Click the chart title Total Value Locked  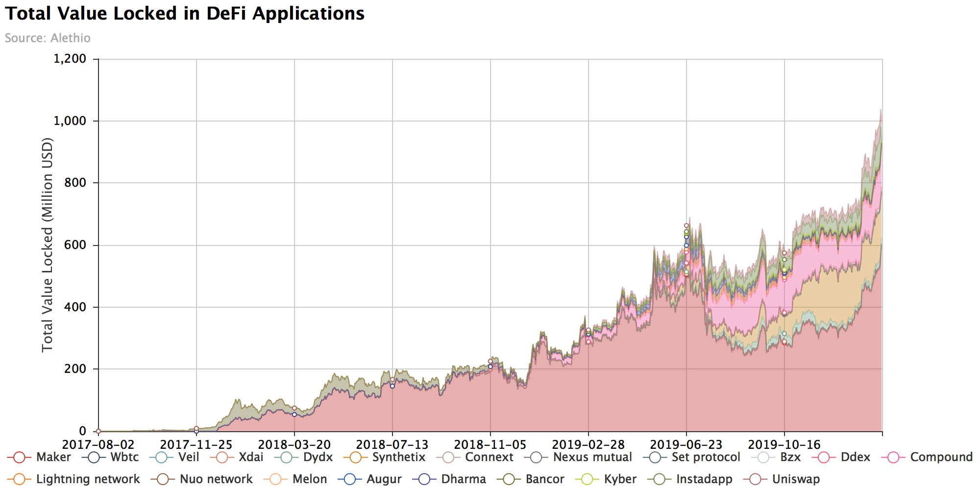coord(185,14)
